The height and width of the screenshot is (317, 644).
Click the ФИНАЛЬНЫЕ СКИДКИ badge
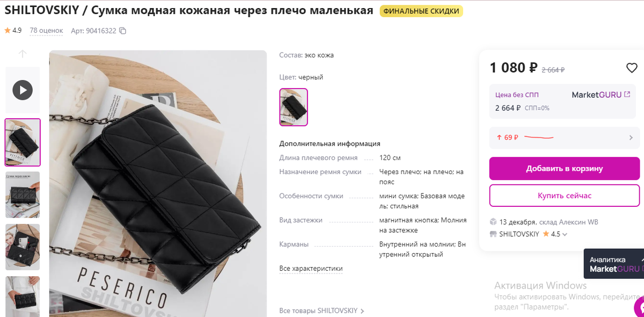pyautogui.click(x=421, y=11)
